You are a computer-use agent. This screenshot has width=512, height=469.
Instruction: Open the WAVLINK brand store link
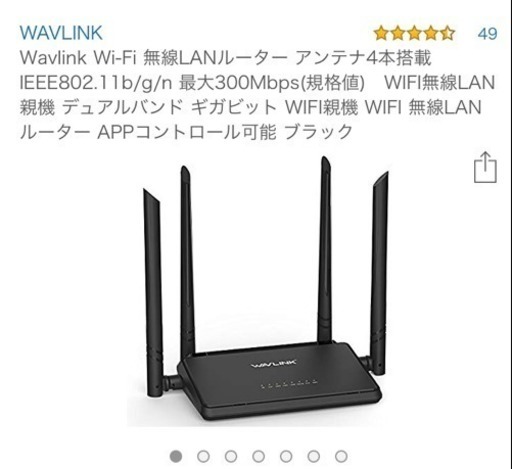pos(61,33)
